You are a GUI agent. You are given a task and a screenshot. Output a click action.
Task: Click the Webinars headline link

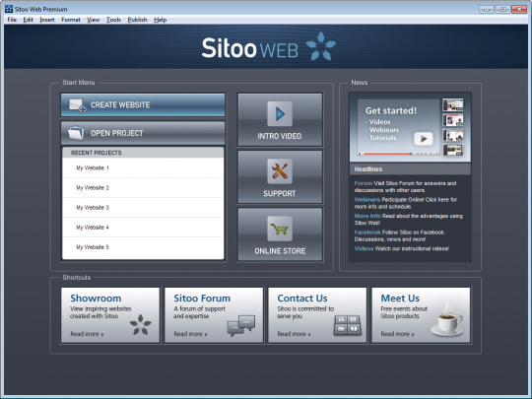point(367,199)
